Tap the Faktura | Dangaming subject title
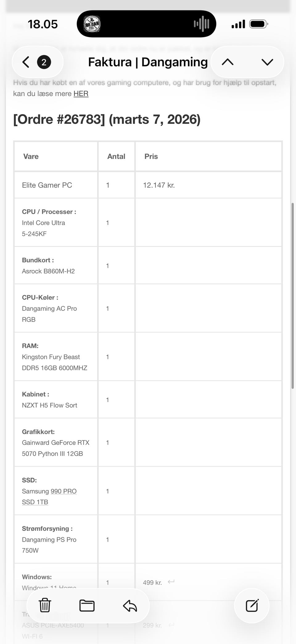This screenshot has width=296, height=644. 148,62
